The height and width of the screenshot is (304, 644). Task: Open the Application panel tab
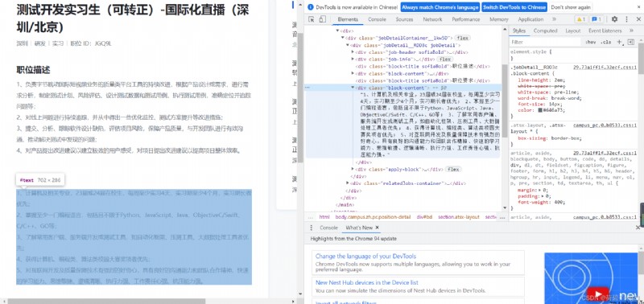pyautogui.click(x=530, y=19)
